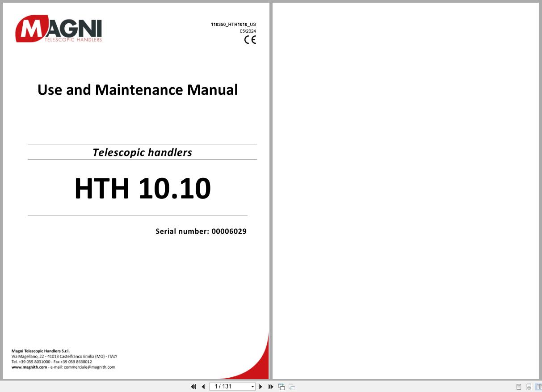Go to the next page
The height and width of the screenshot is (392, 542).
260,387
